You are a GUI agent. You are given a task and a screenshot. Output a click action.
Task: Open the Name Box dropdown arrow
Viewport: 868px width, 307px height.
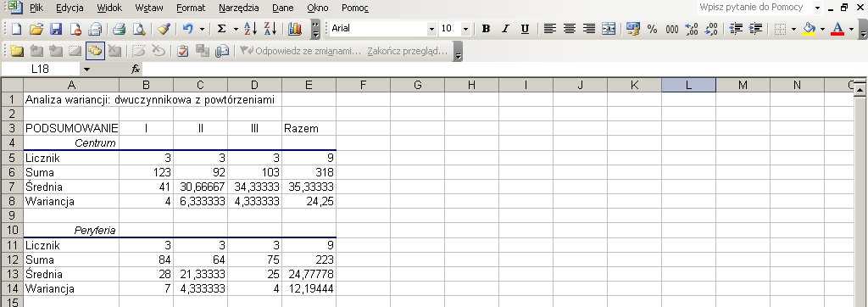[86, 70]
